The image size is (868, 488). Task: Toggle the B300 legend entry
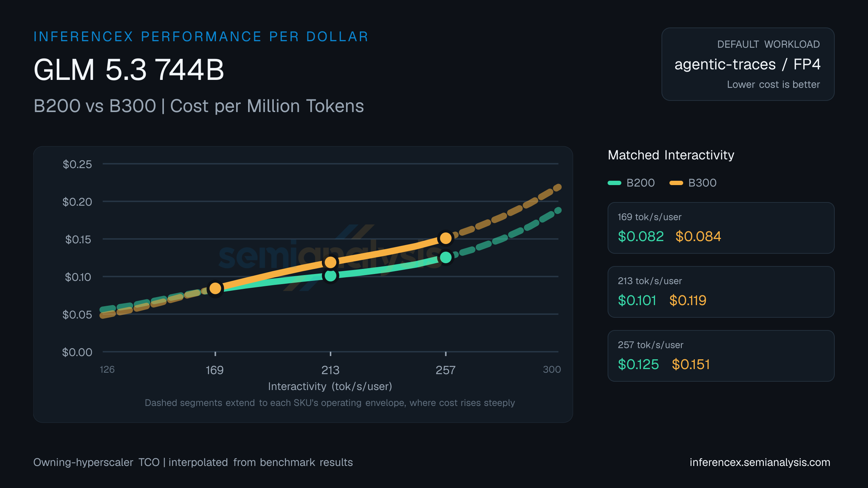(693, 183)
